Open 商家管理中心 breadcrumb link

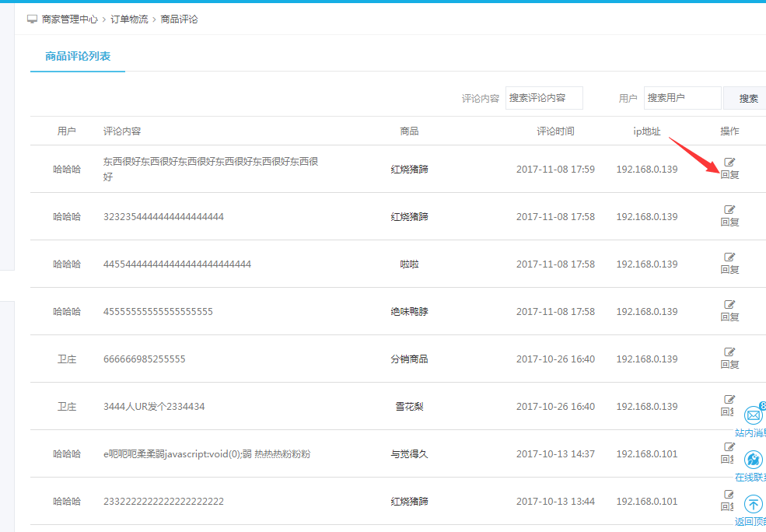tap(70, 19)
